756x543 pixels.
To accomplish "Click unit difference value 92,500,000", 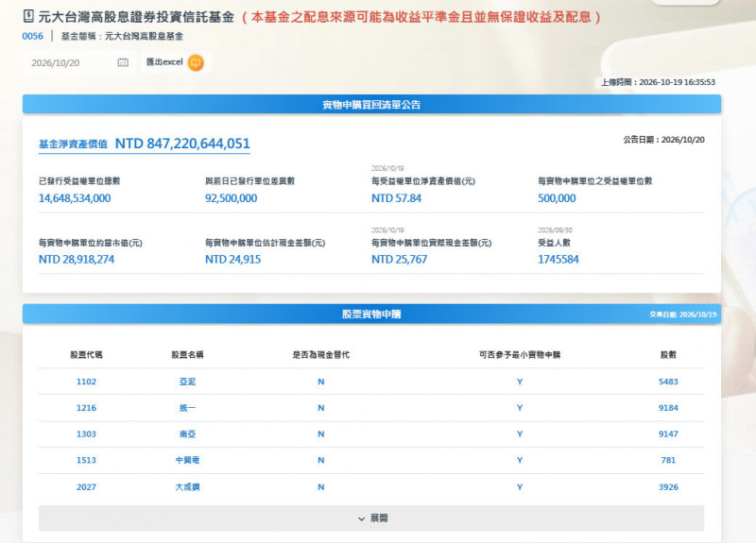I will [x=231, y=198].
